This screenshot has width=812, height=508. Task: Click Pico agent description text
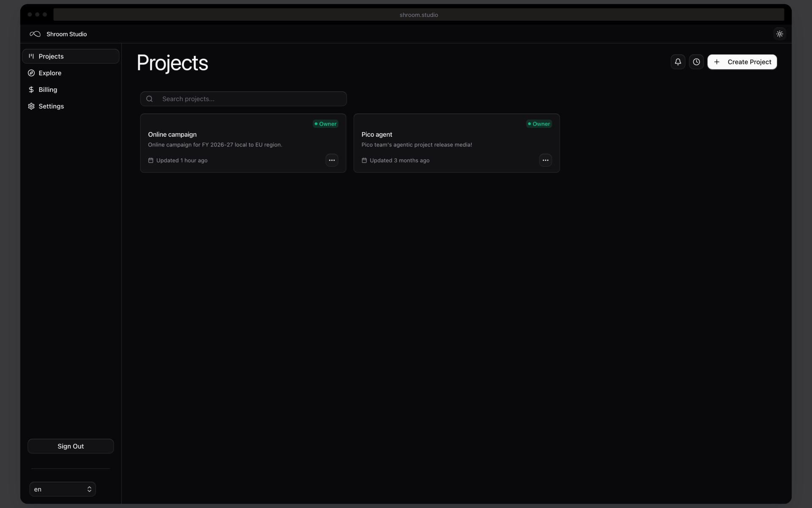(417, 145)
